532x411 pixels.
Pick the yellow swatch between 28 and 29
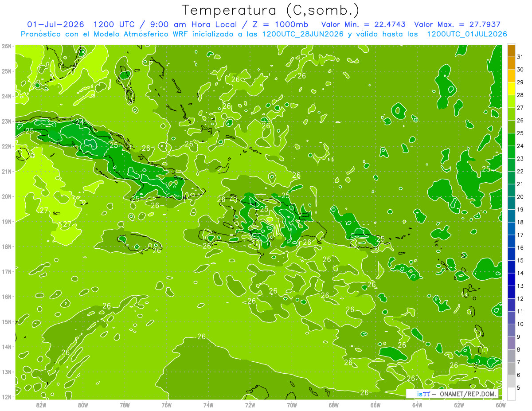tap(511, 89)
